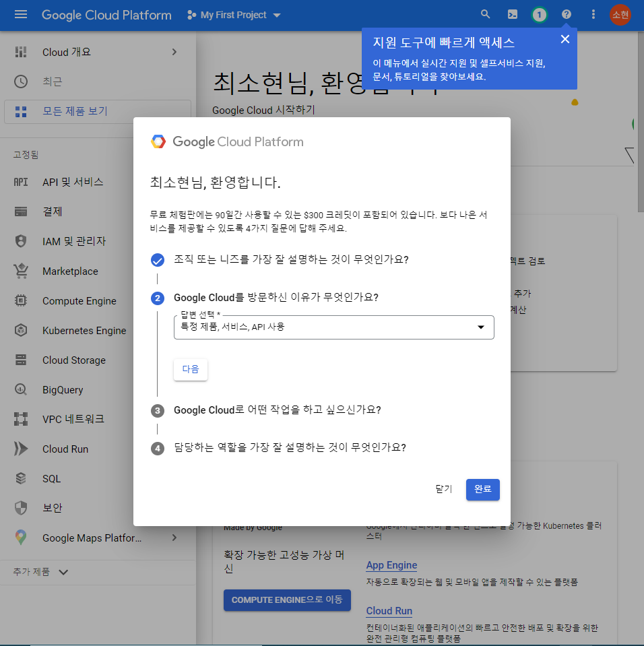644x646 pixels.
Task: Click the SQL stack icon
Action: [x=21, y=478]
